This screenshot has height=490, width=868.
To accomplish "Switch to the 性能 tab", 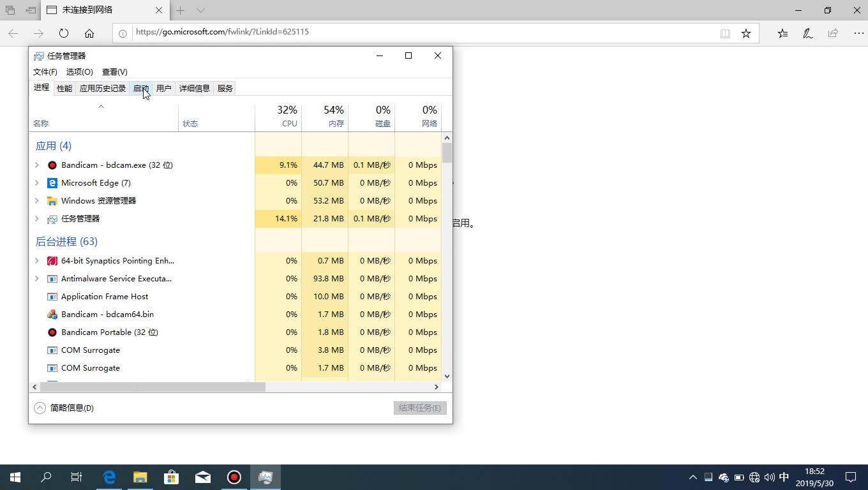I will coord(64,89).
